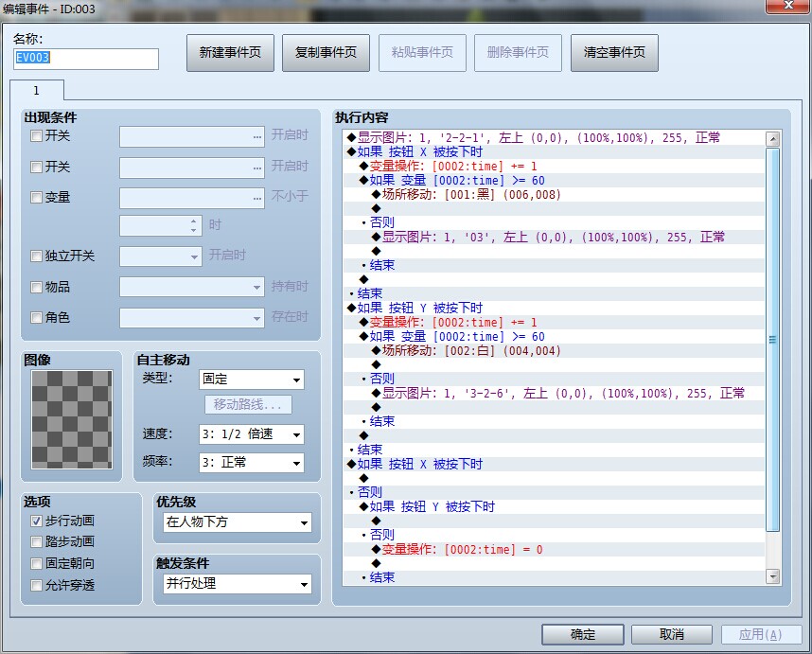
Task: Open the 物品 dropdown
Action: 192,287
